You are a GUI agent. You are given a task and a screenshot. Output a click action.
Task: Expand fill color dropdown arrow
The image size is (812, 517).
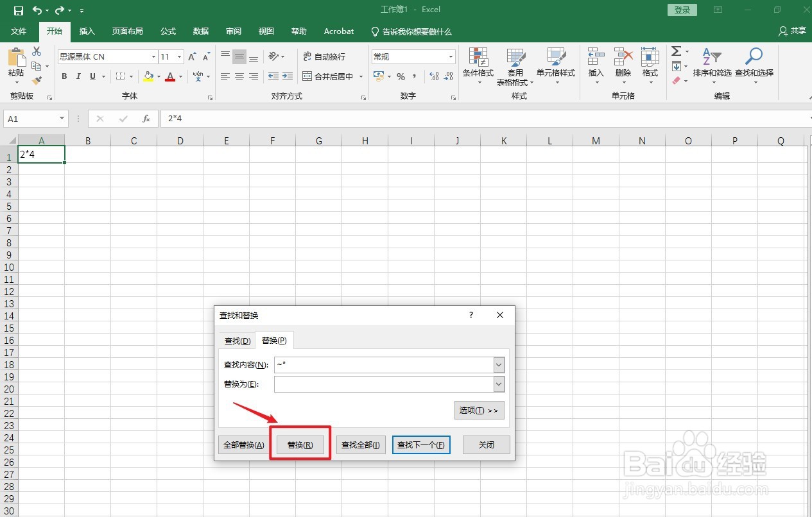(159, 76)
